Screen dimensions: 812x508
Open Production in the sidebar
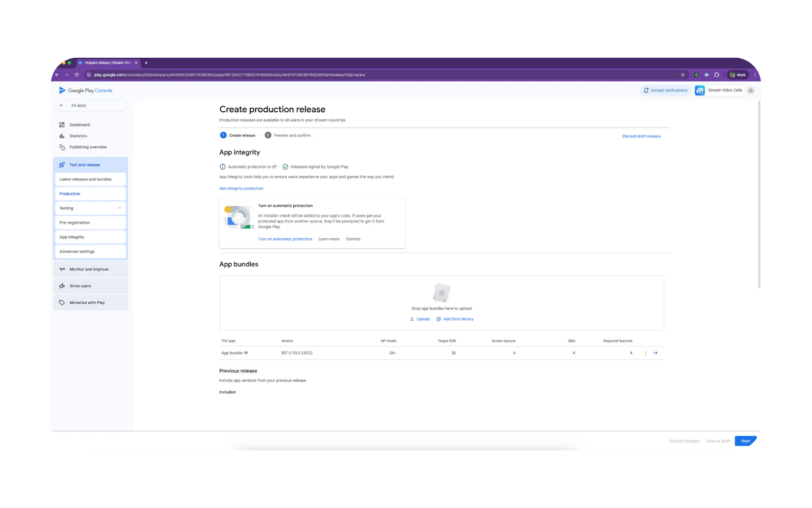coord(70,194)
